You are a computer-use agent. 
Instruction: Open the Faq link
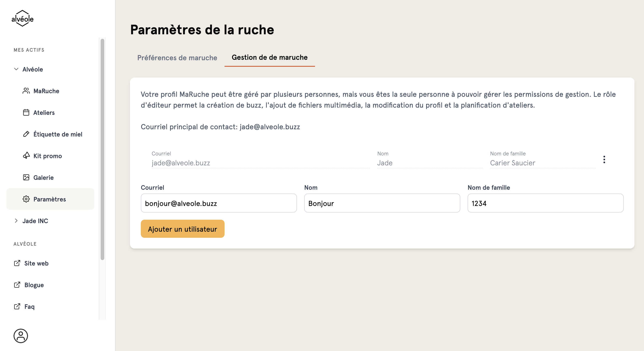[30, 307]
